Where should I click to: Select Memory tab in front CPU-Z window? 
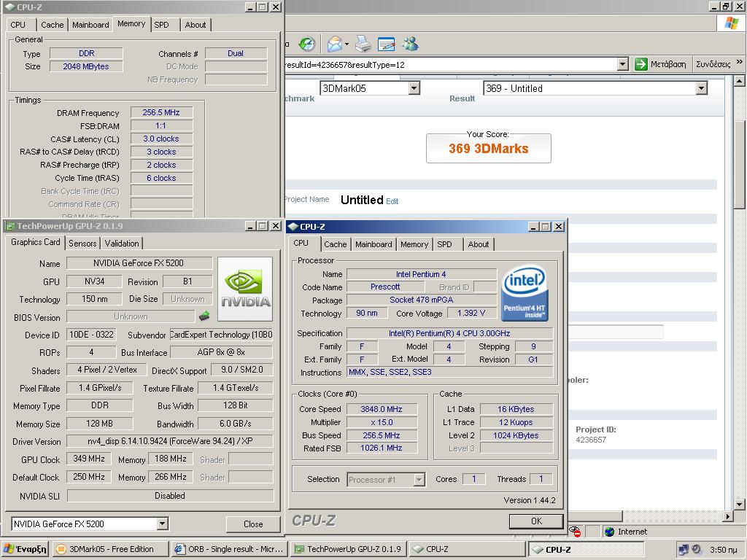click(x=414, y=244)
